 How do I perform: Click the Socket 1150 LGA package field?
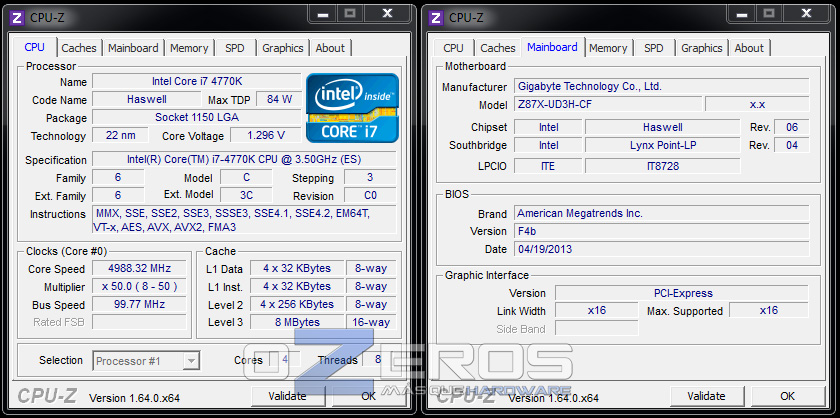click(x=197, y=117)
